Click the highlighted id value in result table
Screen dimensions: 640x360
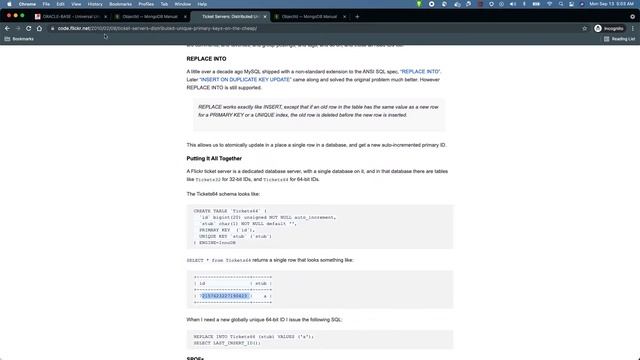(225, 296)
